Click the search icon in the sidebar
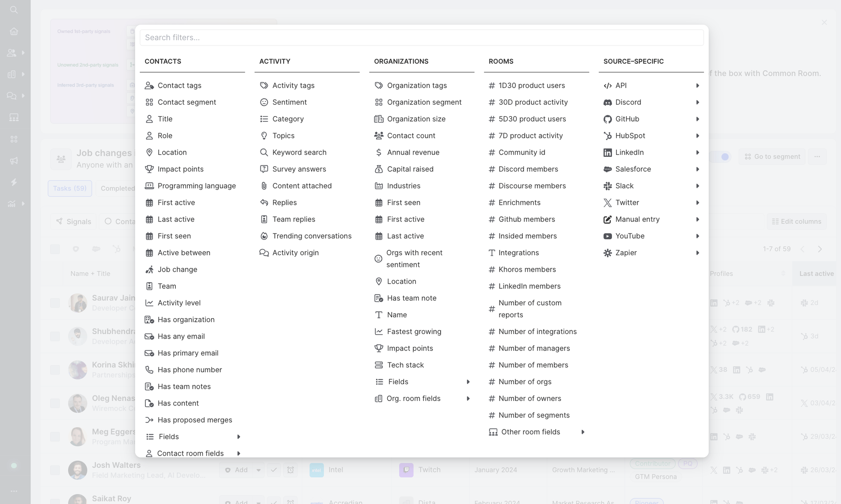Viewport: 841px width, 504px height. (14, 10)
